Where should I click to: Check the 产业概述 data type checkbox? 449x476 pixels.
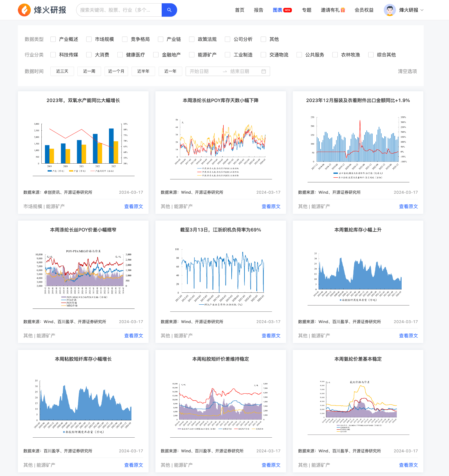click(53, 39)
